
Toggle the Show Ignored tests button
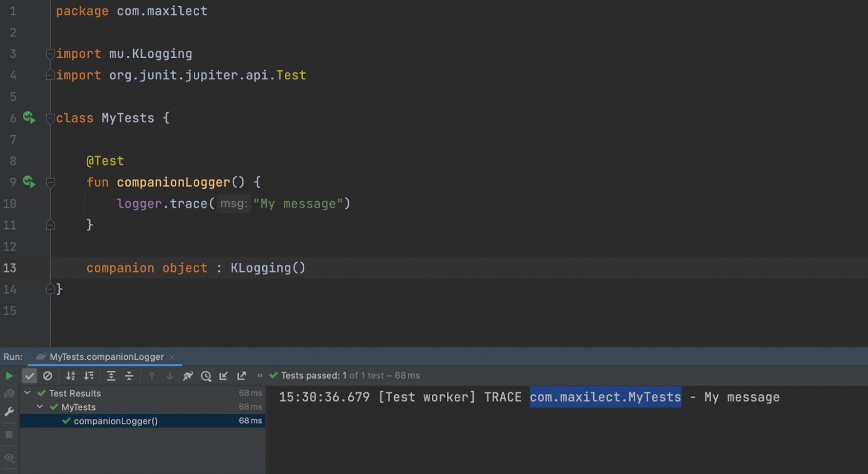(48, 376)
